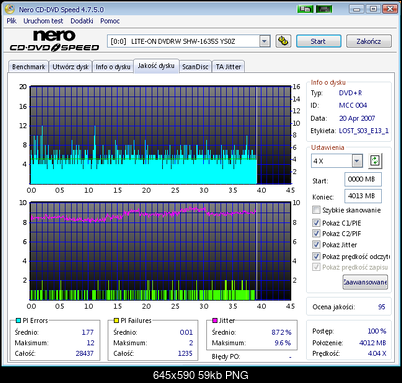This screenshot has width=402, height=383.
Task: Click the Nero app icon in title bar
Action: tap(10, 9)
